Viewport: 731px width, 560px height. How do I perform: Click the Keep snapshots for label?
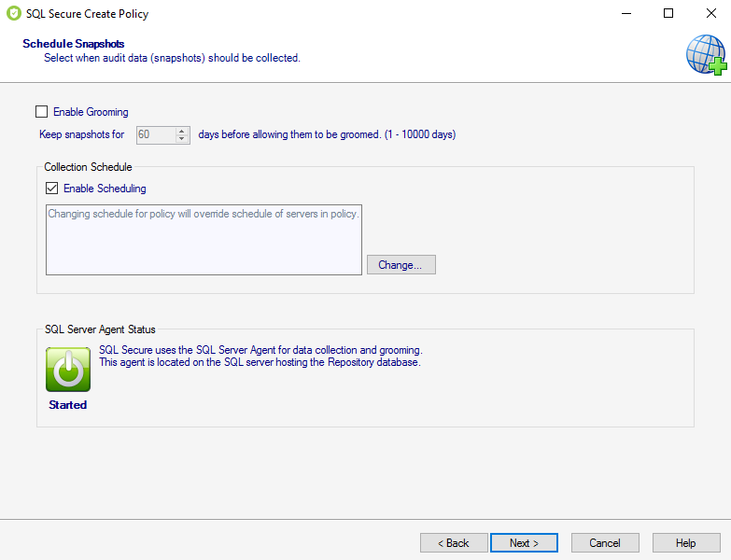point(81,134)
